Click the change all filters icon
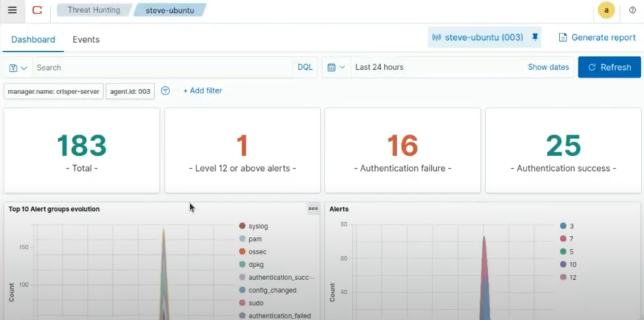This screenshot has width=644, height=320. pos(165,91)
